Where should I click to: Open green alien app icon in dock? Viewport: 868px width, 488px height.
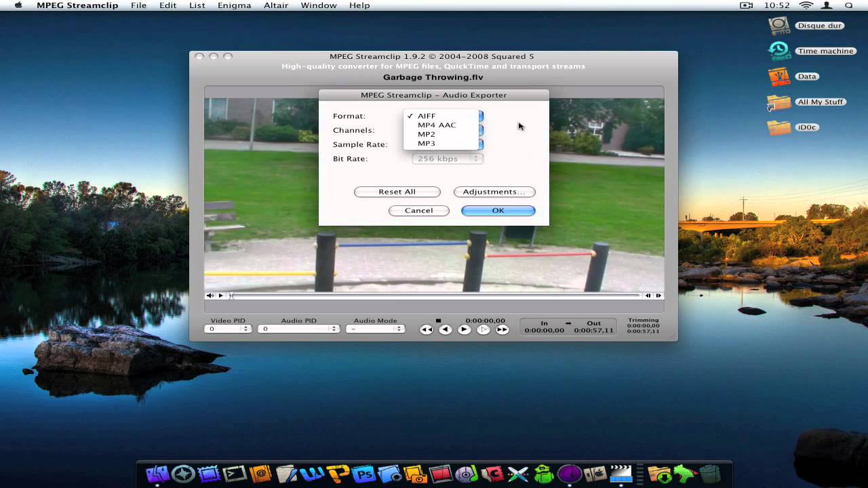tap(545, 474)
